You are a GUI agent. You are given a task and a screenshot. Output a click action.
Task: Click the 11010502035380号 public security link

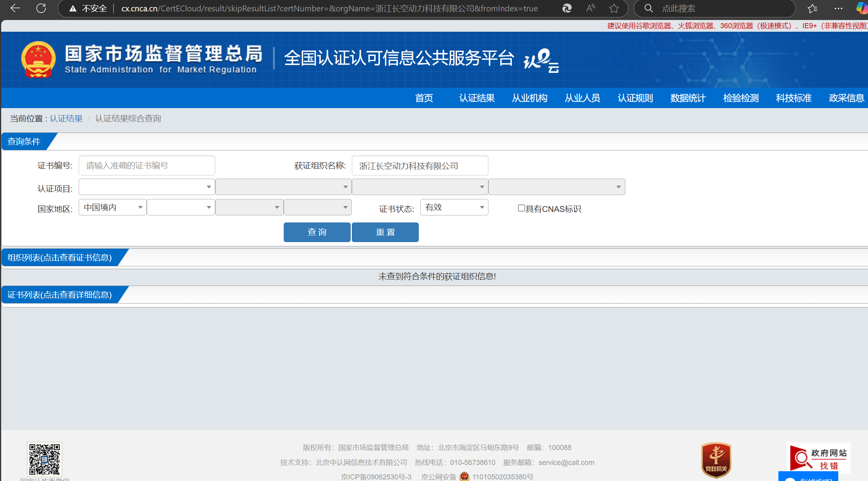[x=502, y=477]
